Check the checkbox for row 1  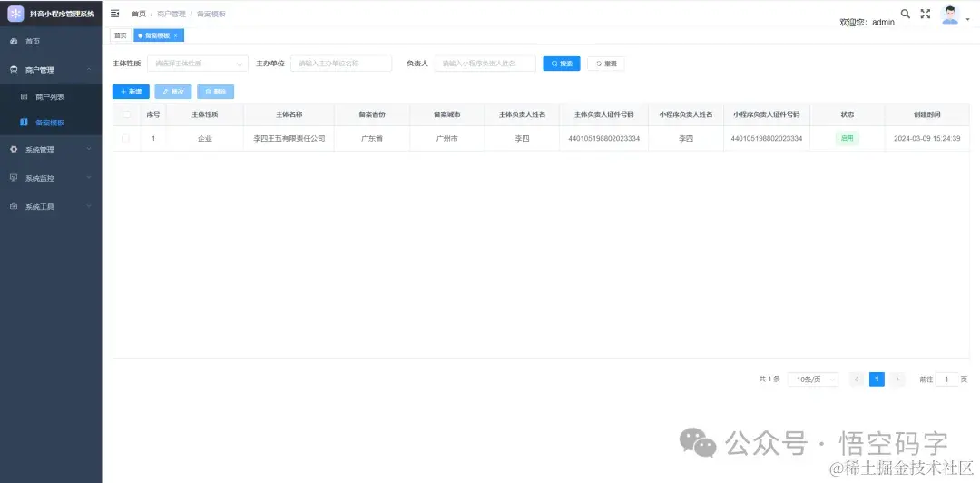coord(125,138)
